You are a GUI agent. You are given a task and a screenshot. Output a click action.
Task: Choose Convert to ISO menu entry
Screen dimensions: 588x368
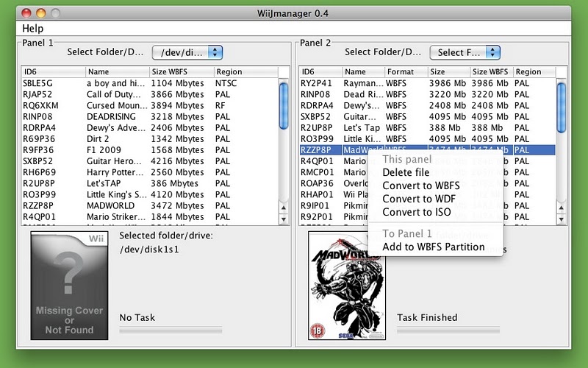click(417, 212)
